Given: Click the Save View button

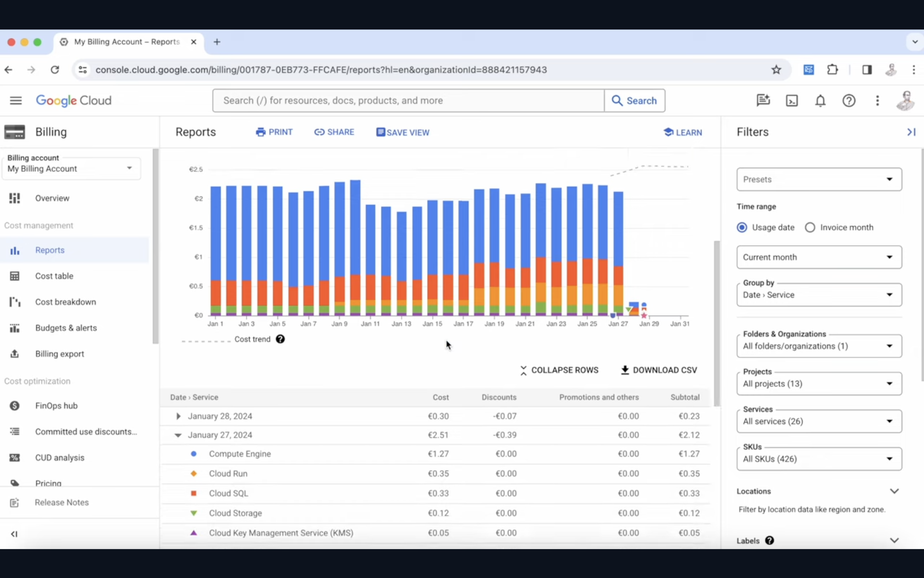Looking at the screenshot, I should 402,132.
